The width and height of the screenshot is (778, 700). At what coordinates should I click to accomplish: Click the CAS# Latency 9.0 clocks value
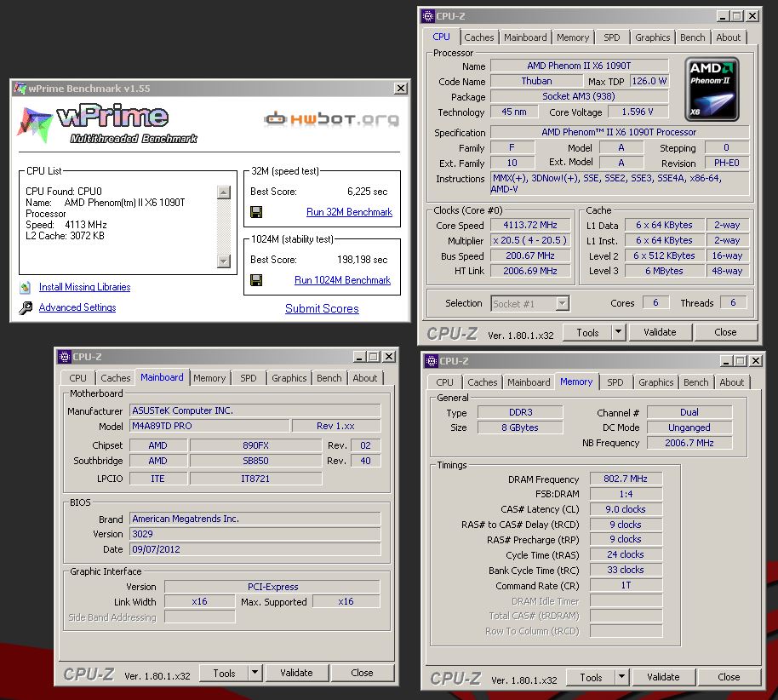point(626,509)
